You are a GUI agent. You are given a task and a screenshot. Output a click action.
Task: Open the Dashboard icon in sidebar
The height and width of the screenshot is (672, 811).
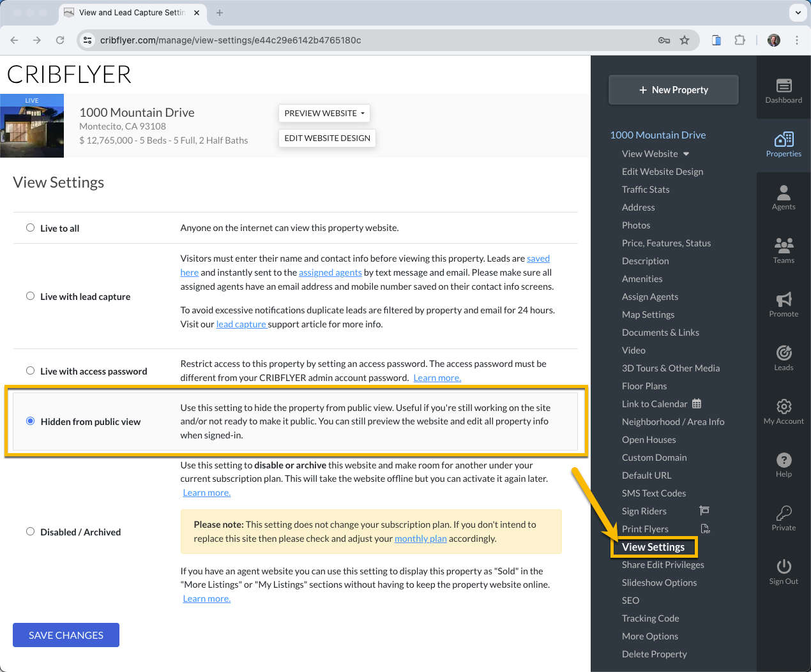coord(784,86)
